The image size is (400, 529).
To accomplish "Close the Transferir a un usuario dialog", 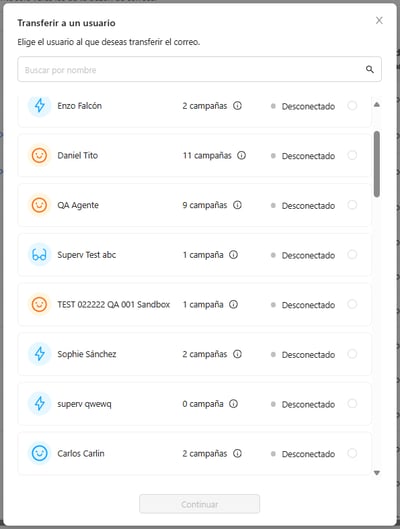I will 379,21.
